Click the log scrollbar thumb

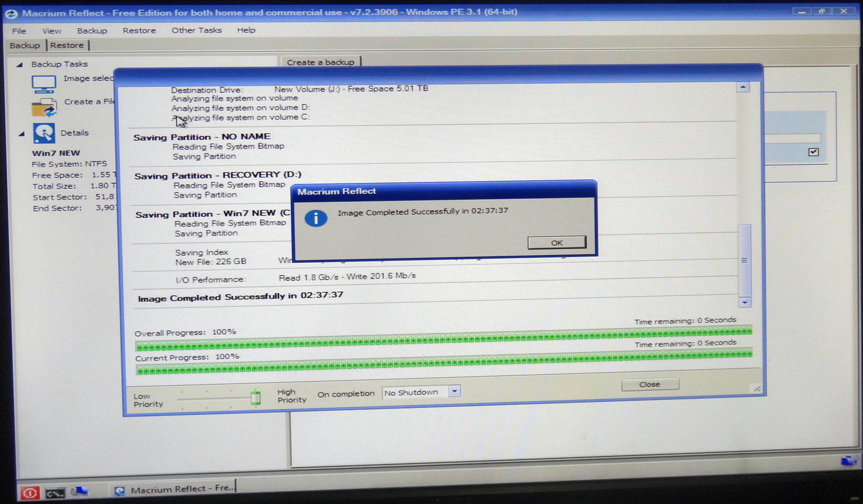click(744, 260)
